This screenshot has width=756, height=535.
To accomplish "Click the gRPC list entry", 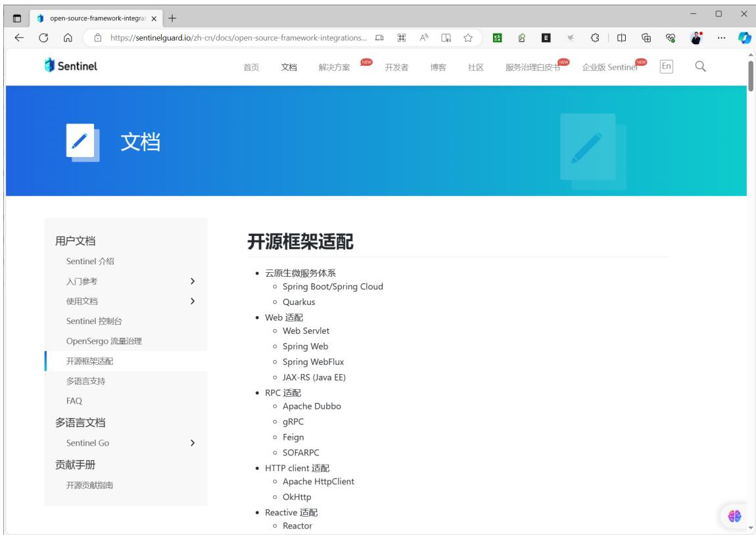I will coord(293,421).
